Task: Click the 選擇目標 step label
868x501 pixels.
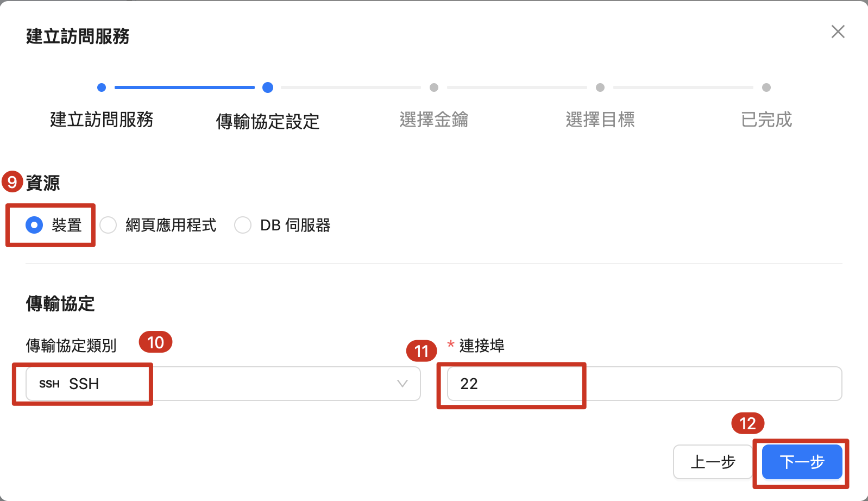Action: (x=600, y=120)
